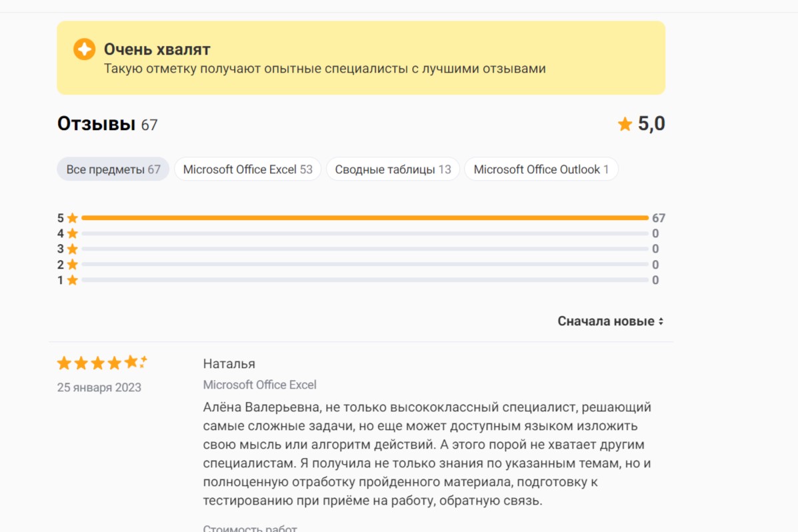Viewport: 798px width, 532px height.
Task: Click the 3-star row star icon
Action: tap(72, 249)
